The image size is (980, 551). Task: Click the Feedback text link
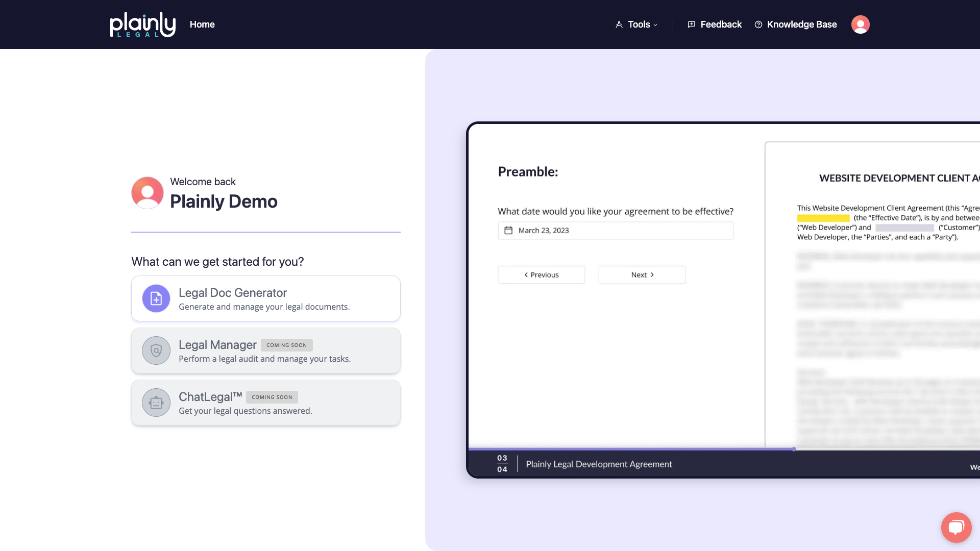tap(721, 24)
